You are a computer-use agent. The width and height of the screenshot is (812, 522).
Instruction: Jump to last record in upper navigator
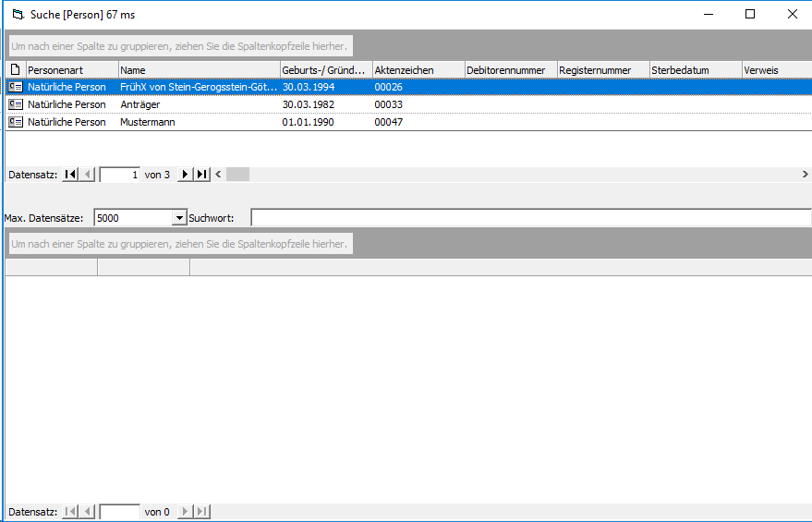[x=201, y=175]
